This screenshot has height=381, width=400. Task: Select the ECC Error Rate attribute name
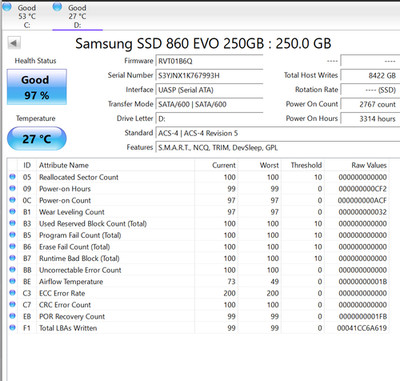[62, 293]
